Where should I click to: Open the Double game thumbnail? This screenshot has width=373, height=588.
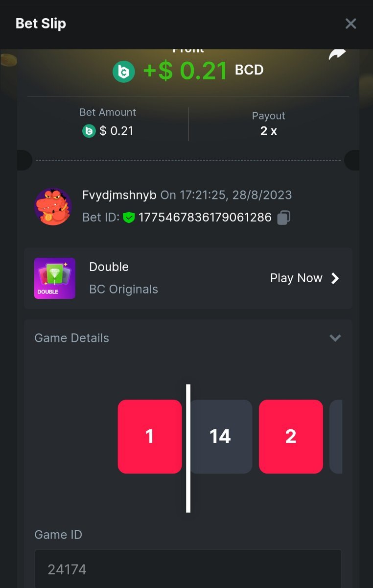click(55, 278)
